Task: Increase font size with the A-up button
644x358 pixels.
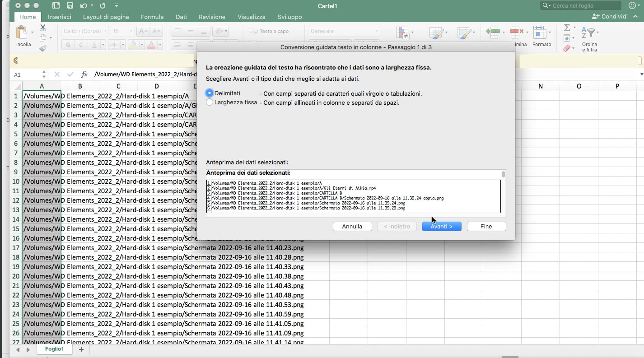Action: [143, 31]
